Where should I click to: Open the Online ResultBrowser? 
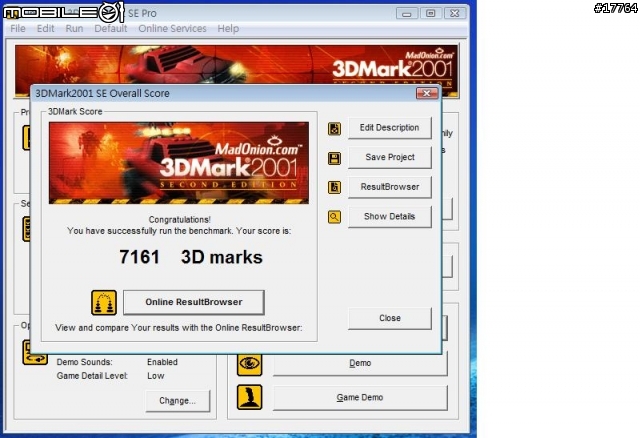coord(194,302)
